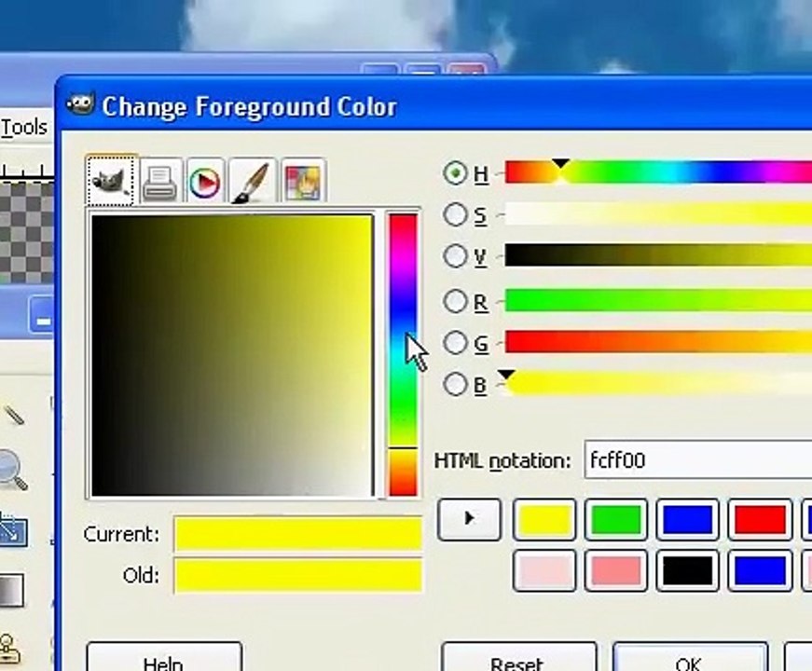Choose the light pink history swatch
Screen dimensions: 812x671
(544, 570)
